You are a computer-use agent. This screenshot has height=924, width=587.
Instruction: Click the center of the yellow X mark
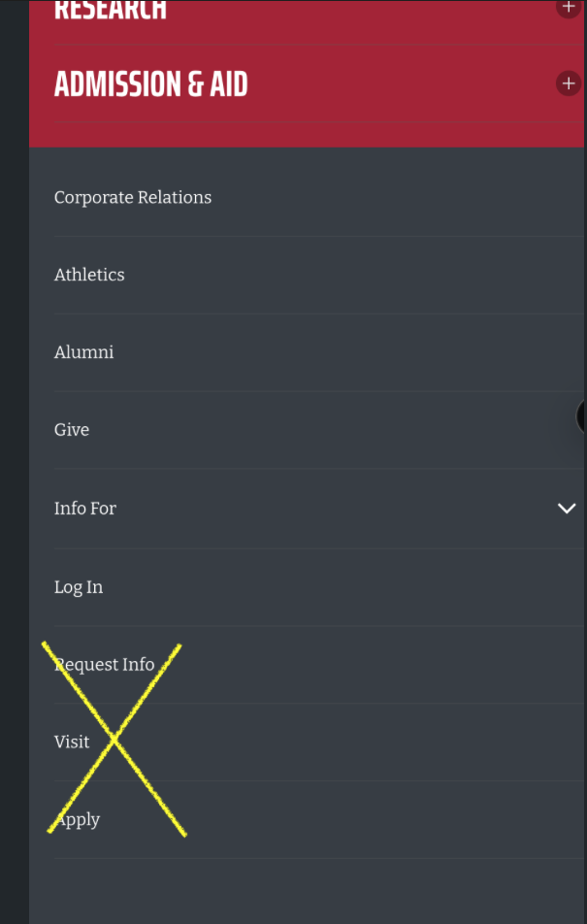click(x=114, y=740)
